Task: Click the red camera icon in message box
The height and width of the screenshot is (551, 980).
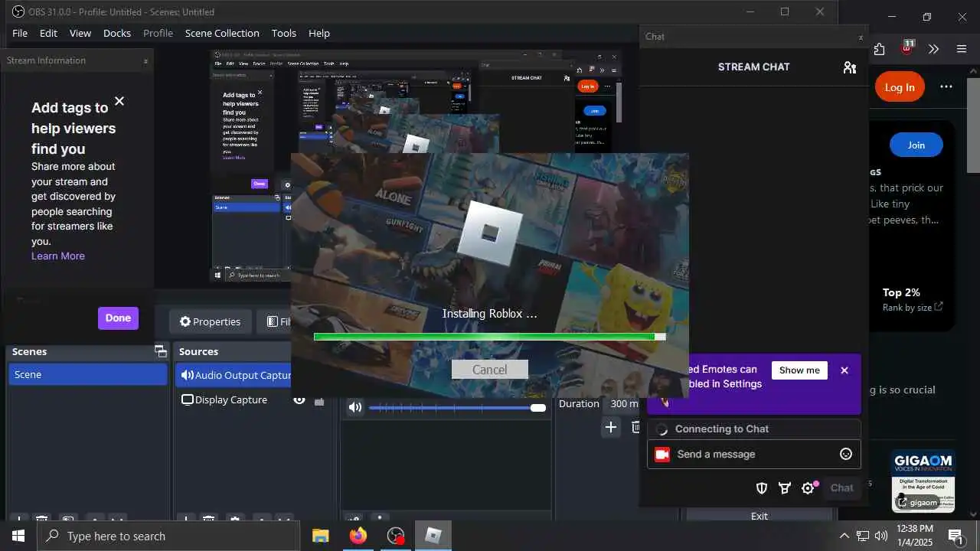Action: pos(662,454)
